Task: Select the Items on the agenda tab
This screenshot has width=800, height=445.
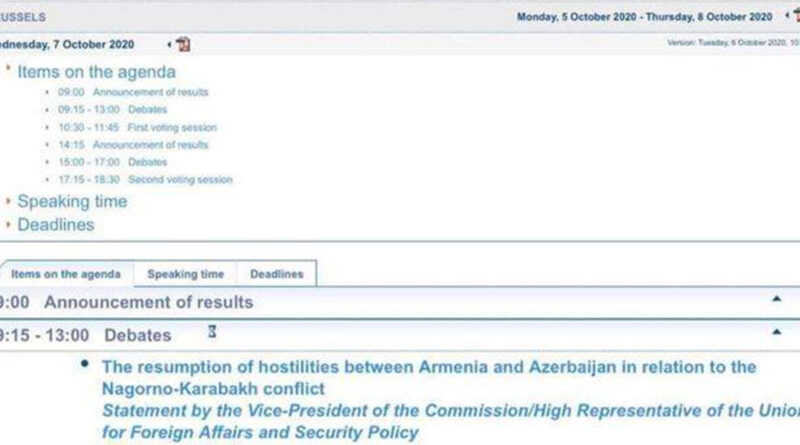Action: point(64,273)
